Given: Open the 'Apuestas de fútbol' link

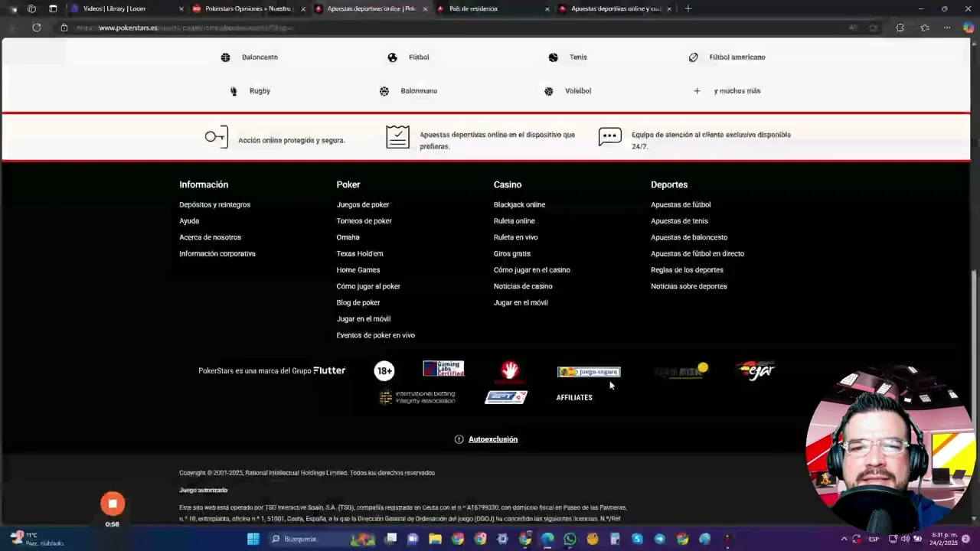Looking at the screenshot, I should (x=681, y=205).
